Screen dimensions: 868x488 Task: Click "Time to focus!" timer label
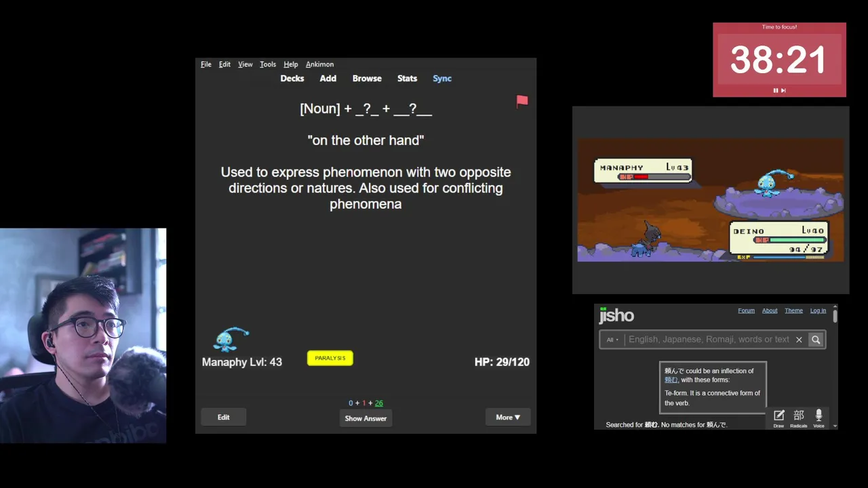tap(779, 27)
